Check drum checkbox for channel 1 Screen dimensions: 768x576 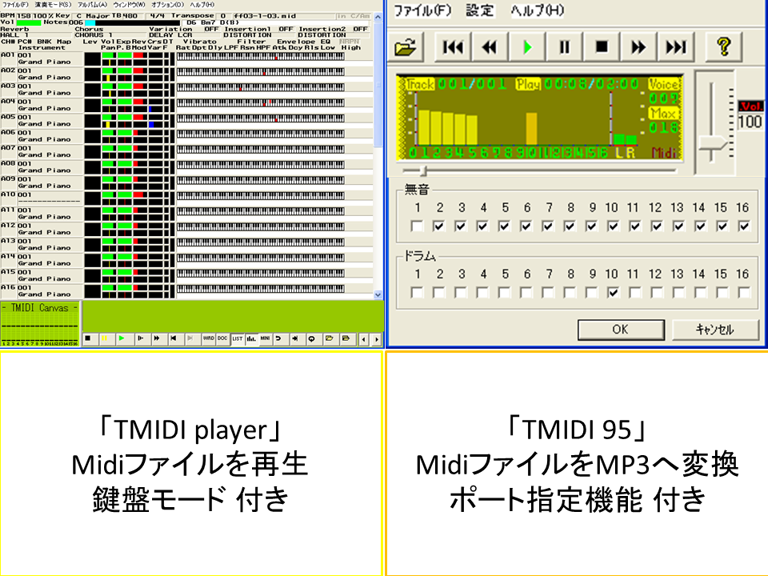click(x=417, y=293)
